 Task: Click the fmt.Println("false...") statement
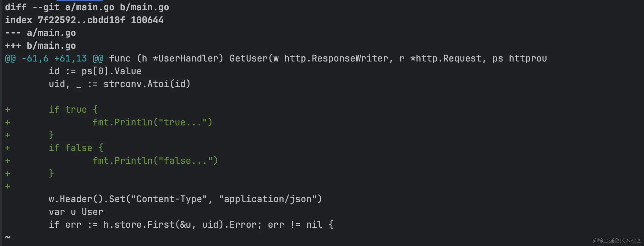click(155, 161)
